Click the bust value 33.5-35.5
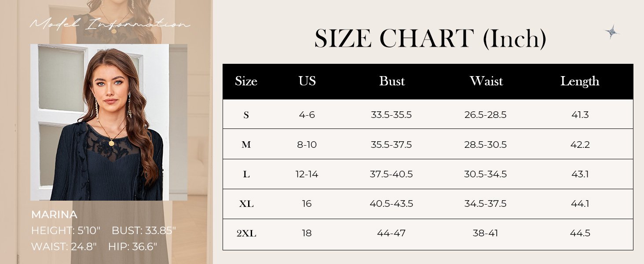 (x=391, y=115)
